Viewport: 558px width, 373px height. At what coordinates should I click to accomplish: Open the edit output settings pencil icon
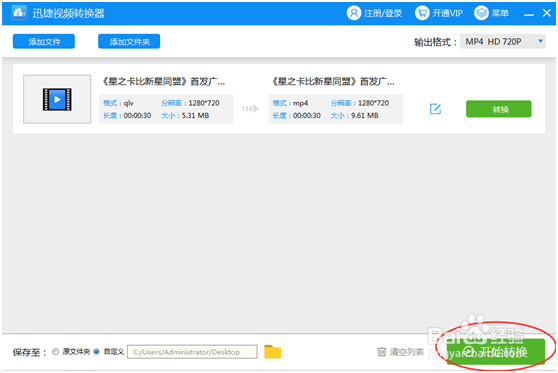435,109
